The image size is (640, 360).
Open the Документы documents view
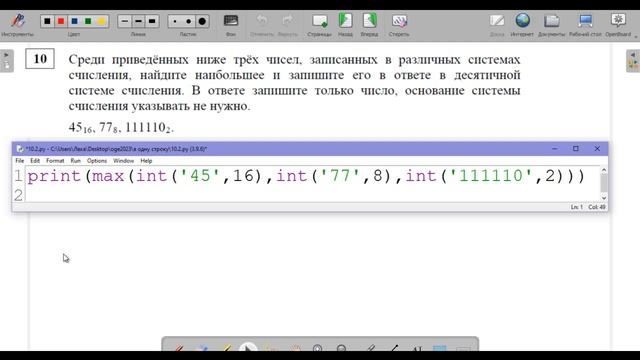[551, 24]
